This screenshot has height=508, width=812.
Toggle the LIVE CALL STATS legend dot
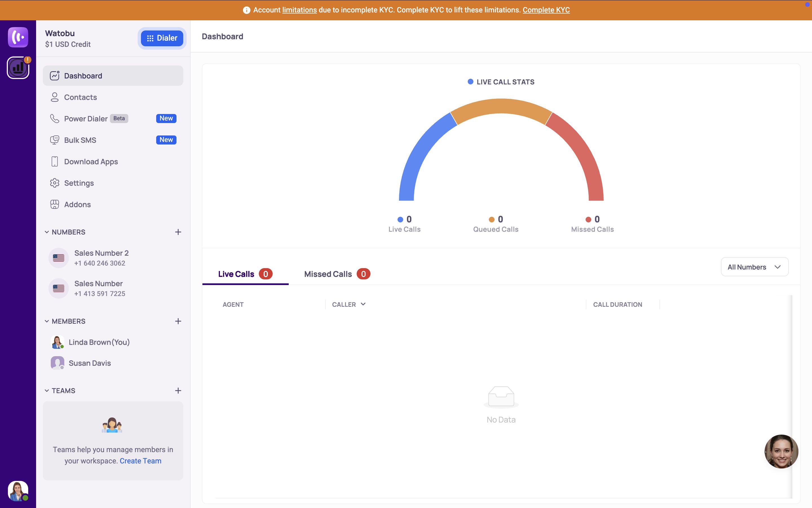[470, 82]
